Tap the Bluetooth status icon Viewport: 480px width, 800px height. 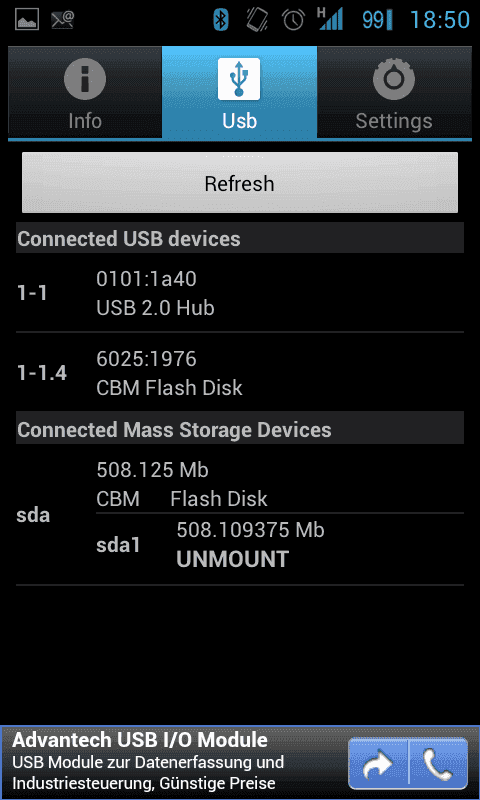tap(221, 20)
